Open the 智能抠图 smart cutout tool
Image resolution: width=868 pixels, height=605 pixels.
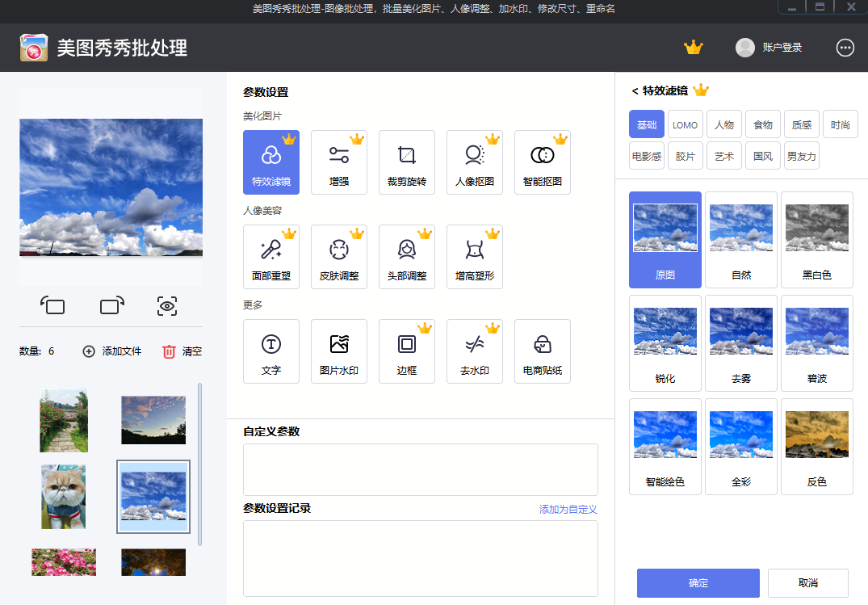pyautogui.click(x=543, y=162)
